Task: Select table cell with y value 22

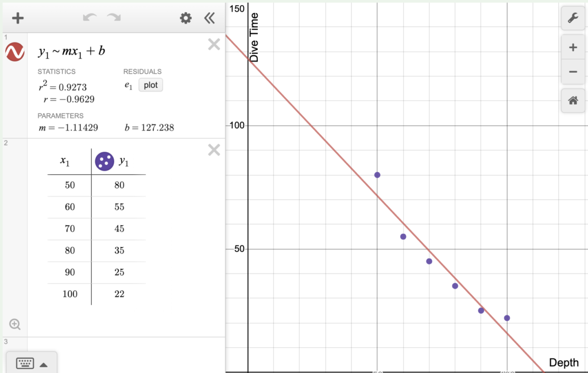Action: pos(119,294)
